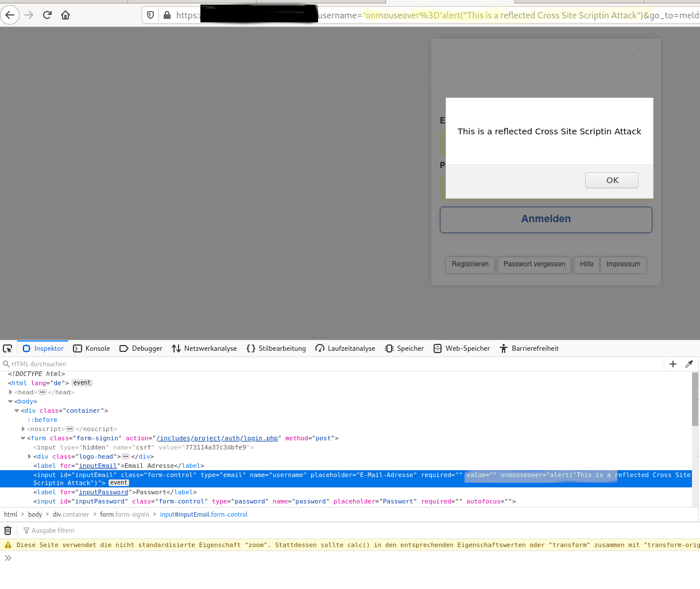Clear console output with the trash icon
Image resolution: width=700 pixels, height=589 pixels.
click(x=7, y=530)
